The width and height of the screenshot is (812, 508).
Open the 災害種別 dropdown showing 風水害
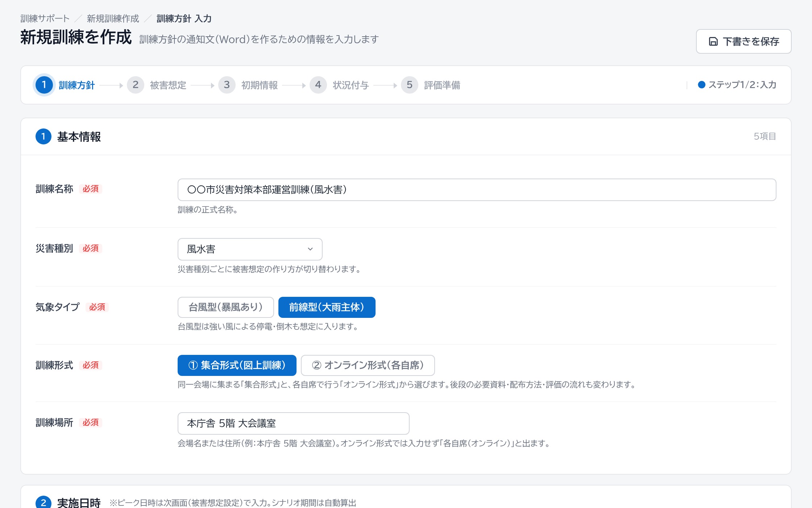pos(250,249)
